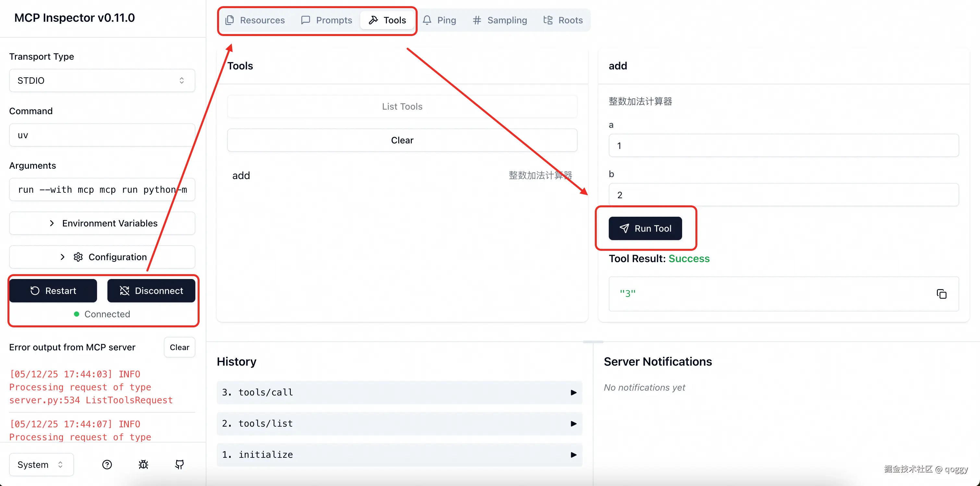980x486 pixels.
Task: Open the Sampling hash tab
Action: click(x=499, y=20)
